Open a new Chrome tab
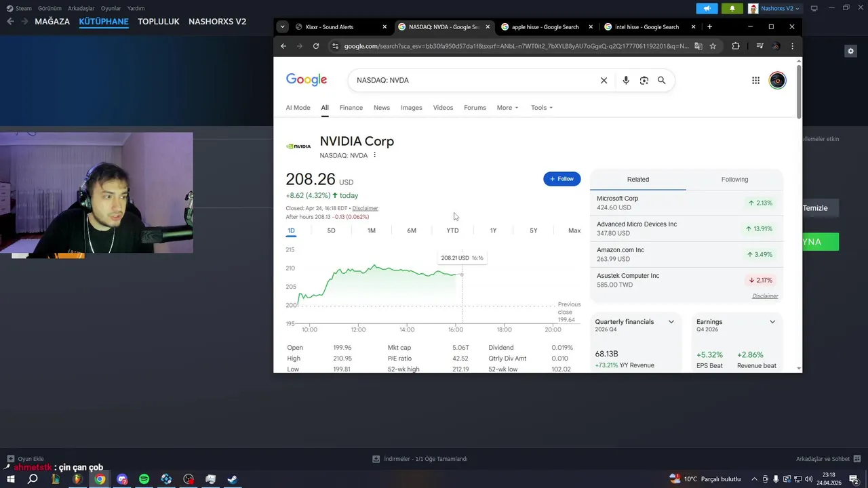868x488 pixels. tap(709, 27)
